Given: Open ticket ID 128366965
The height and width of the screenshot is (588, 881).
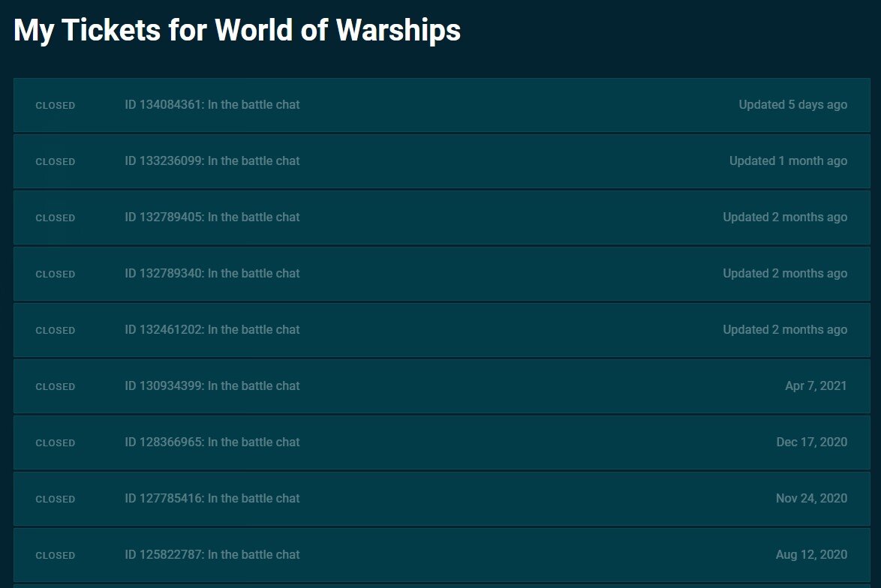Looking at the screenshot, I should tap(212, 442).
